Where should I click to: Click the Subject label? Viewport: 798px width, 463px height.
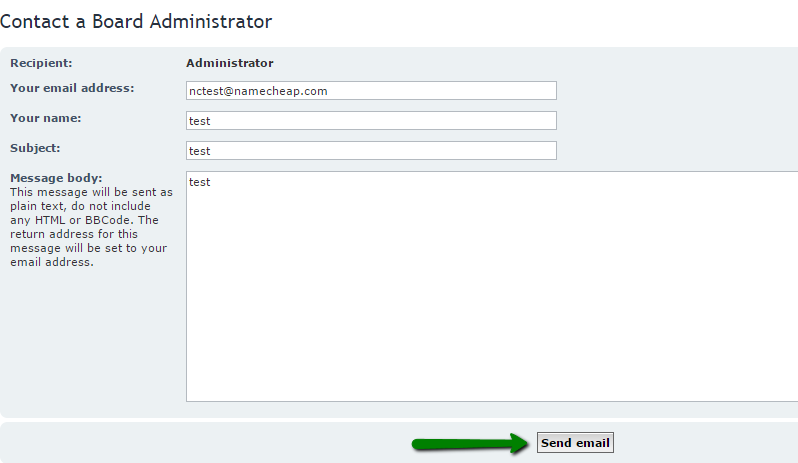pos(35,148)
